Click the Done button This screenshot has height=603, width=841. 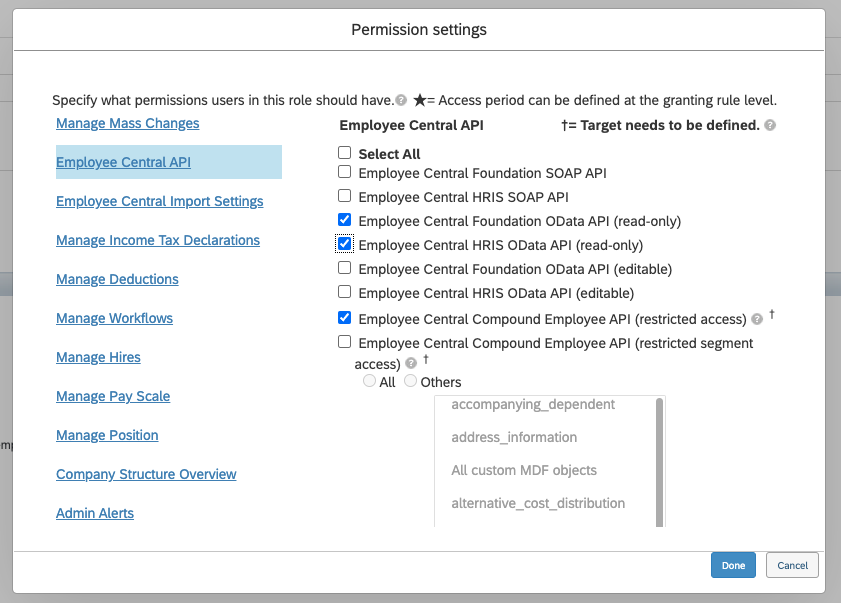click(x=733, y=565)
